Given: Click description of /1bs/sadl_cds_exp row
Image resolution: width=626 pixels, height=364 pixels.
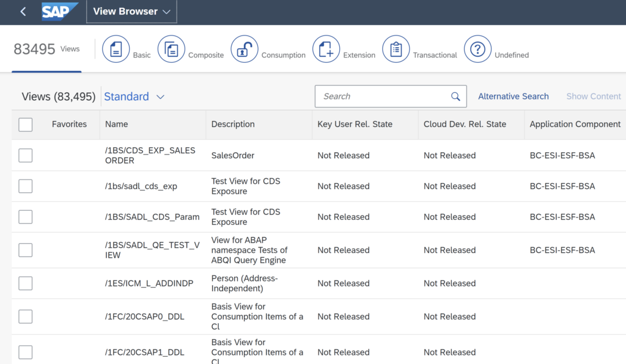Looking at the screenshot, I should click(246, 186).
